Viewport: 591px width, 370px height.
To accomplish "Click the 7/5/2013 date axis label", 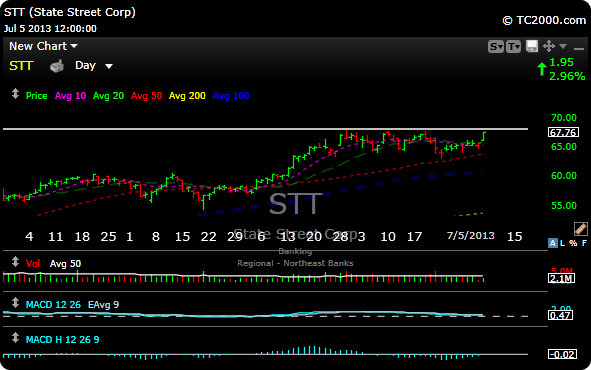I will point(470,236).
